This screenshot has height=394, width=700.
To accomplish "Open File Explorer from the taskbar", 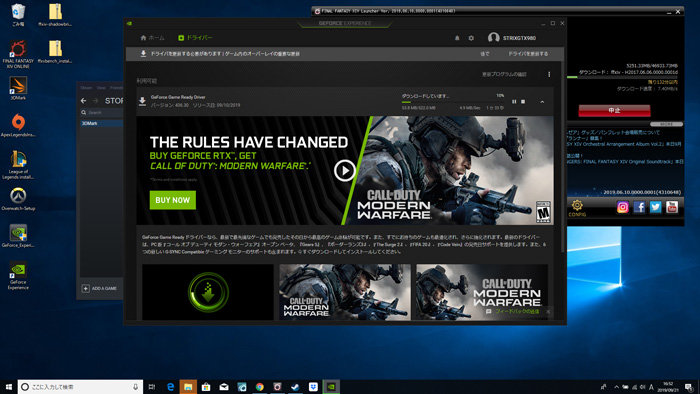I will tap(188, 387).
